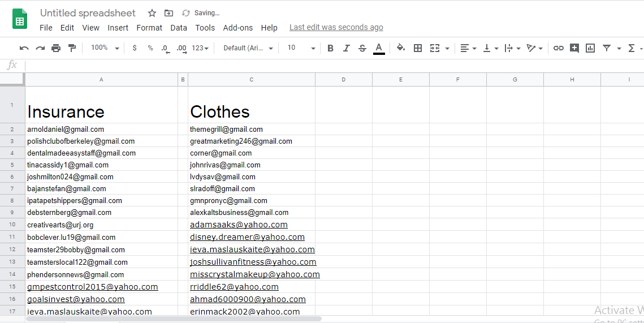This screenshot has height=323, width=644.
Task: Click the Print icon in toolbar
Action: point(56,49)
